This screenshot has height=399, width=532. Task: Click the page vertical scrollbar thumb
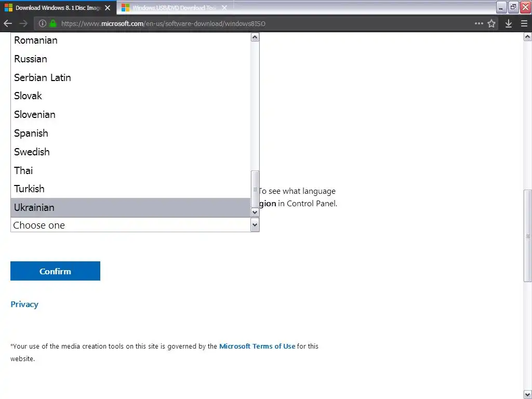pyautogui.click(x=528, y=236)
